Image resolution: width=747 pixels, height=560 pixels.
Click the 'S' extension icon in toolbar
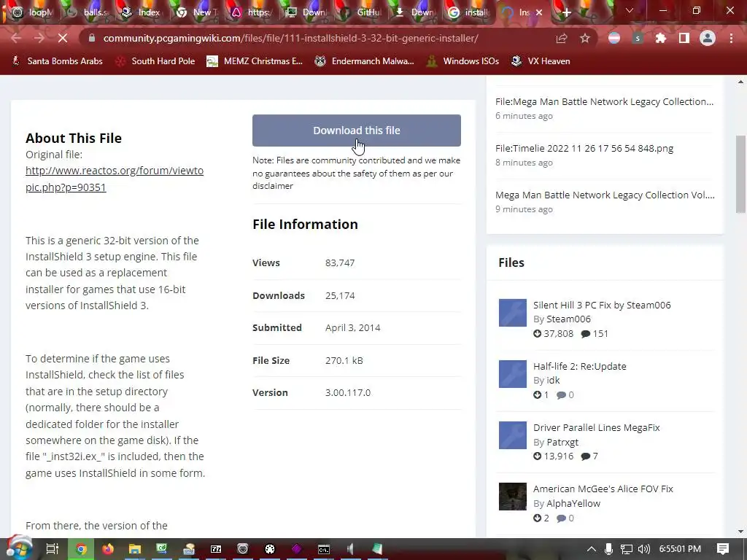coord(638,38)
